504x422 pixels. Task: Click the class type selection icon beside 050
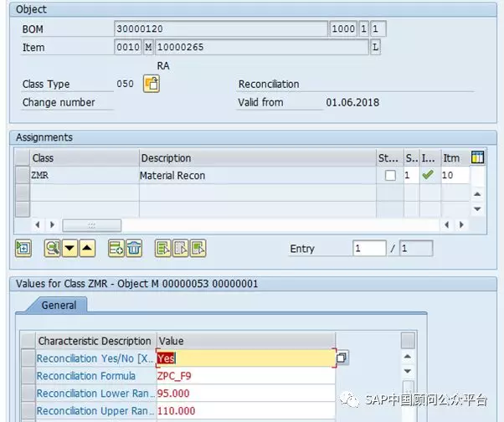152,84
